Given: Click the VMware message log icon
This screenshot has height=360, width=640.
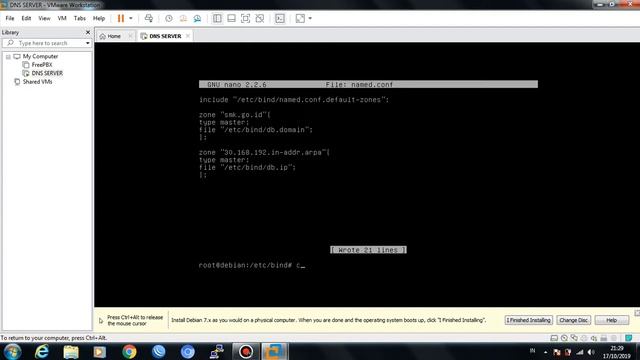Looking at the screenshot, I should tap(629, 338).
